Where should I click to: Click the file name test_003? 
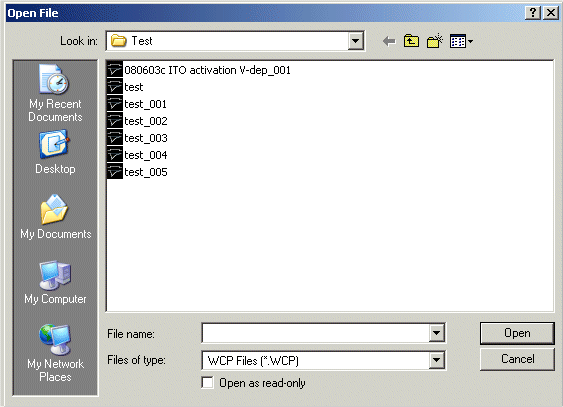(146, 138)
